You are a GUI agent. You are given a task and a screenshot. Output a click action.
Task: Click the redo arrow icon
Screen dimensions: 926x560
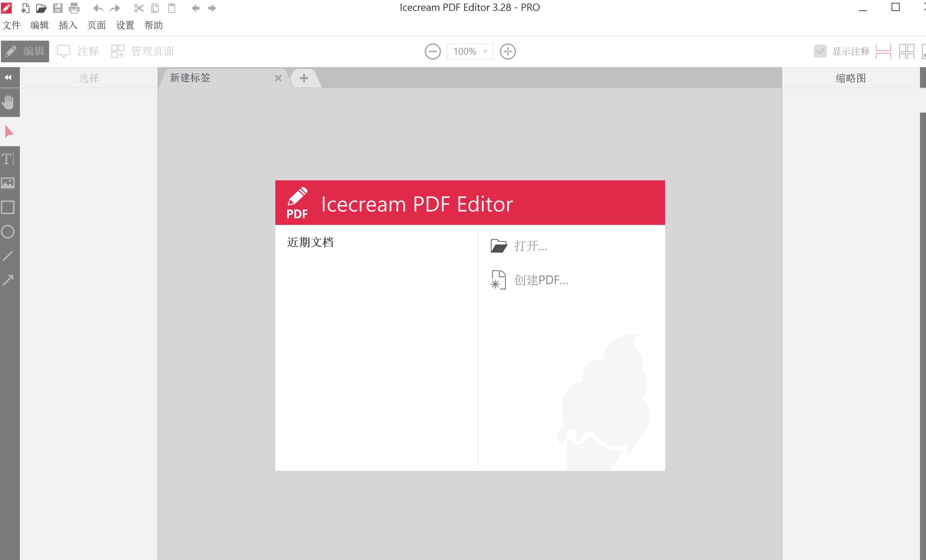115,8
